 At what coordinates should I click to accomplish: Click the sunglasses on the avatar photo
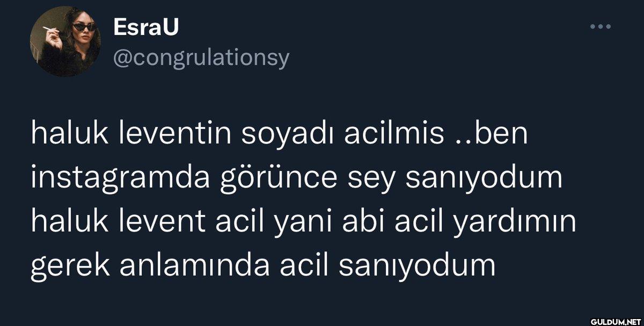tap(85, 26)
